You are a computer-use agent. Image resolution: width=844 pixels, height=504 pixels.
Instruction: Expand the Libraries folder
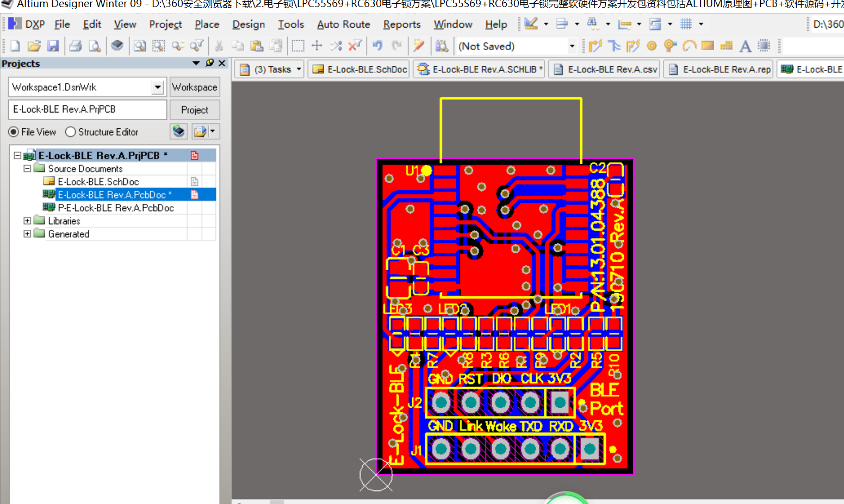coord(27,221)
